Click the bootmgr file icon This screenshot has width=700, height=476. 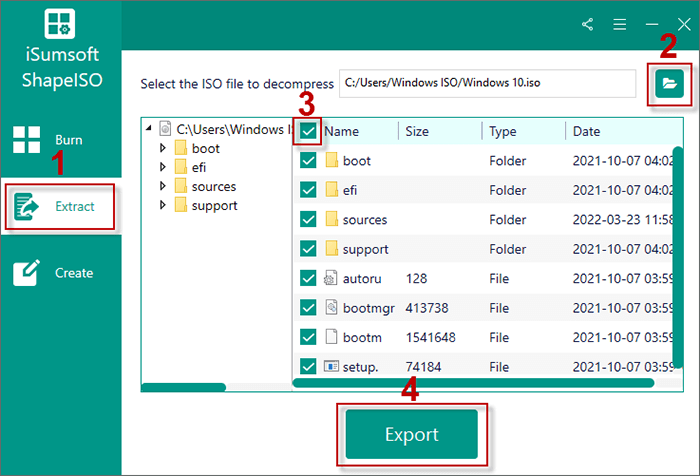click(x=332, y=308)
